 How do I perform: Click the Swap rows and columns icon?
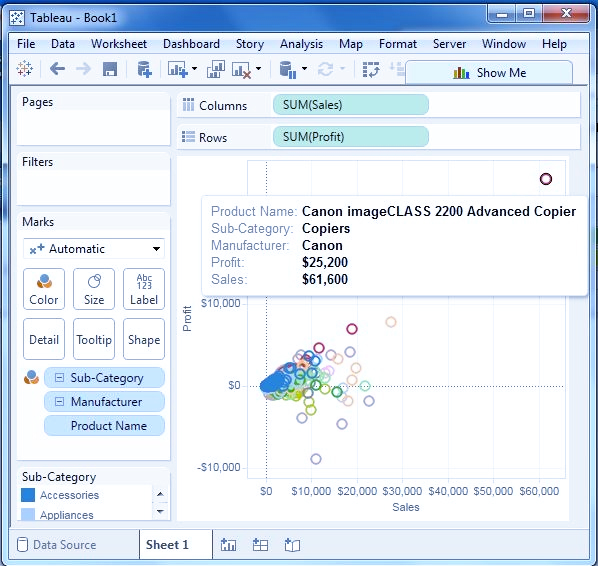(371, 70)
